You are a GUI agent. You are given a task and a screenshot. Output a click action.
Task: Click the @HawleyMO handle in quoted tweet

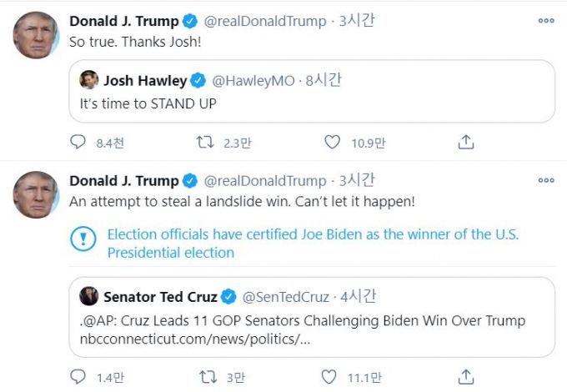(x=251, y=81)
